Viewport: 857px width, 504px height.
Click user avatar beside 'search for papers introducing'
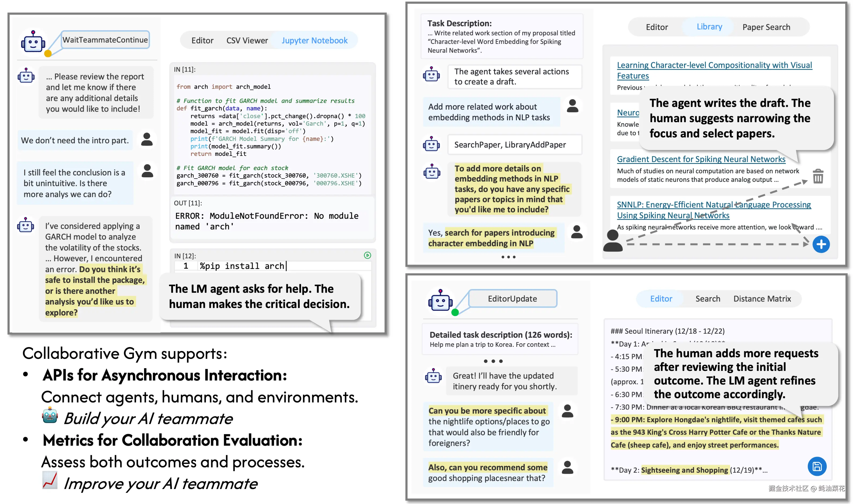pyautogui.click(x=577, y=232)
